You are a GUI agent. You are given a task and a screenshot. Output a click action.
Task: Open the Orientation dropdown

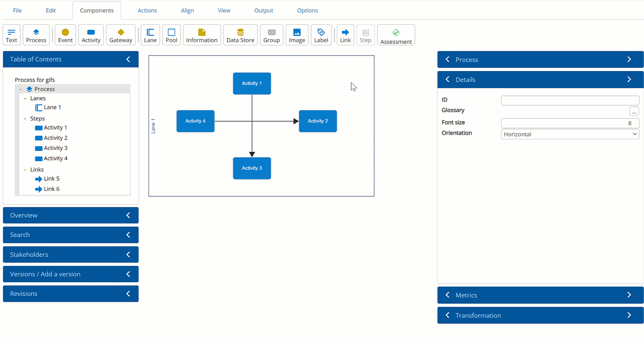tap(570, 134)
